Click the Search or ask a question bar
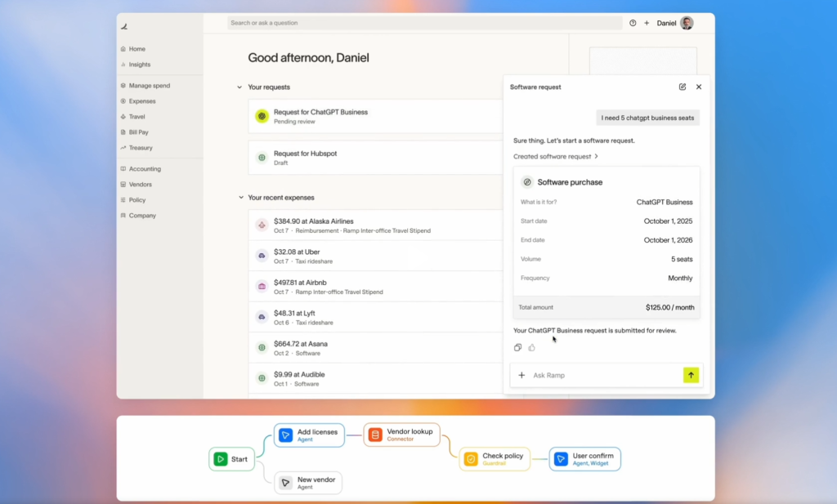The height and width of the screenshot is (504, 837). click(423, 23)
